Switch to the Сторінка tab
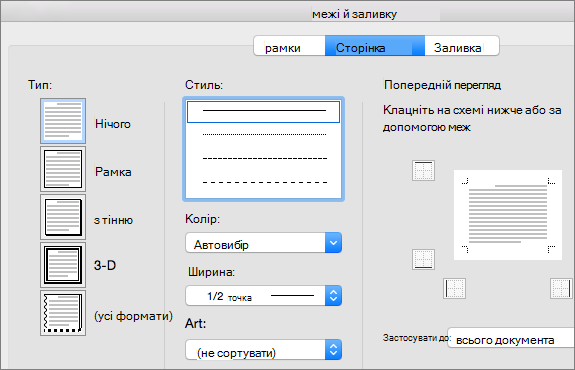 375,46
